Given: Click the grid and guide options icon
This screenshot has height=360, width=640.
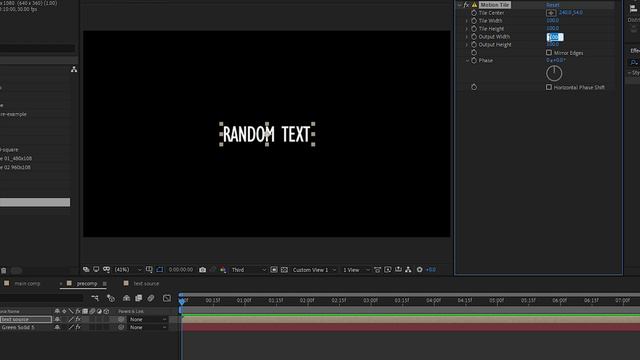Looking at the screenshot, I should point(149,270).
